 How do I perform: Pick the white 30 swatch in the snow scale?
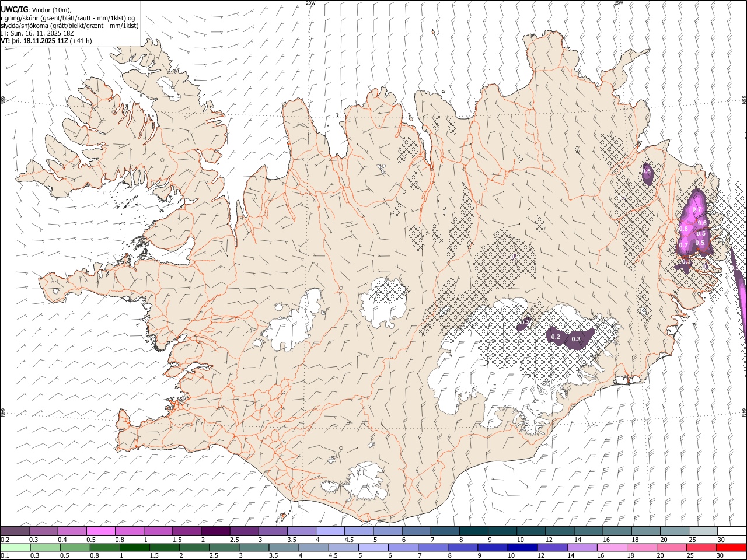point(732,531)
